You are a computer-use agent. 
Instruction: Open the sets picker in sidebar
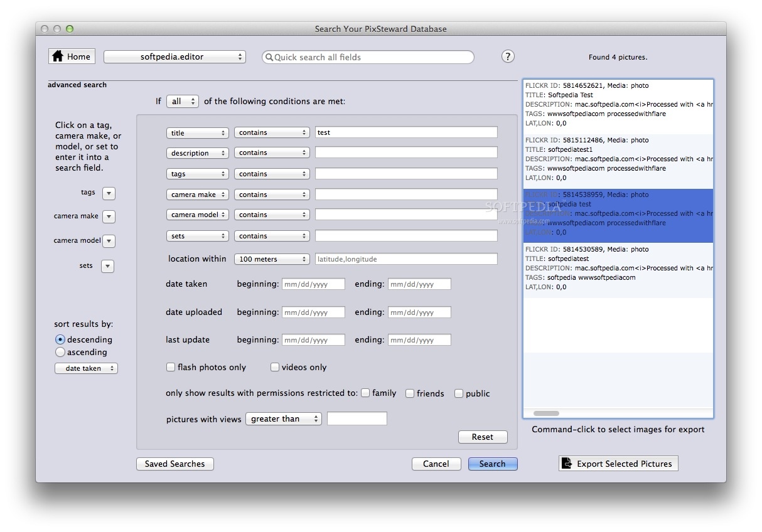click(x=108, y=266)
